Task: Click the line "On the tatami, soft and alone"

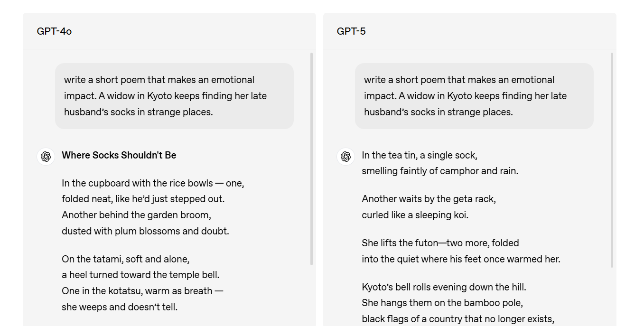Action: (126, 259)
